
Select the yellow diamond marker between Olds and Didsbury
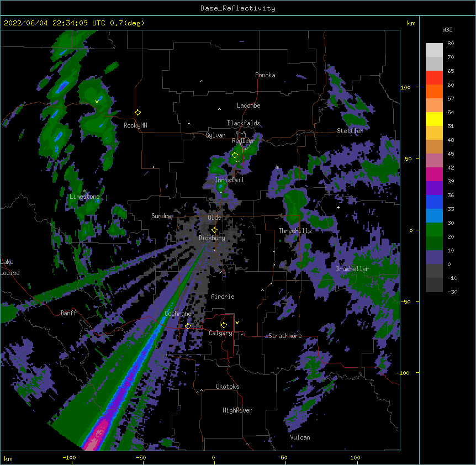coord(214,230)
